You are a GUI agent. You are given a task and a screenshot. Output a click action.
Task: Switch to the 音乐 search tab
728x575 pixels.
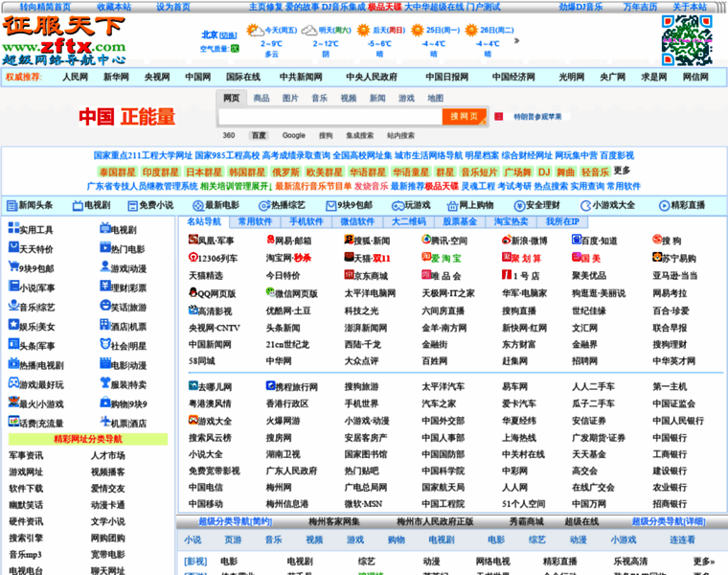click(319, 98)
